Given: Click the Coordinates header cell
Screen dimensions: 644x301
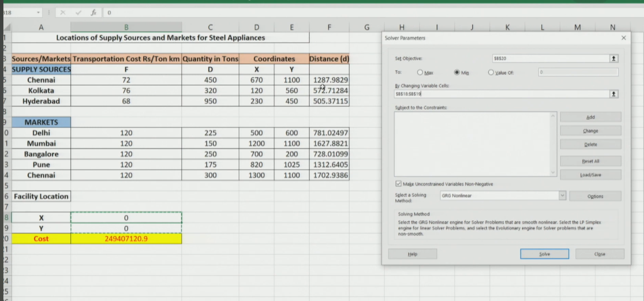Looking at the screenshot, I should tap(274, 58).
